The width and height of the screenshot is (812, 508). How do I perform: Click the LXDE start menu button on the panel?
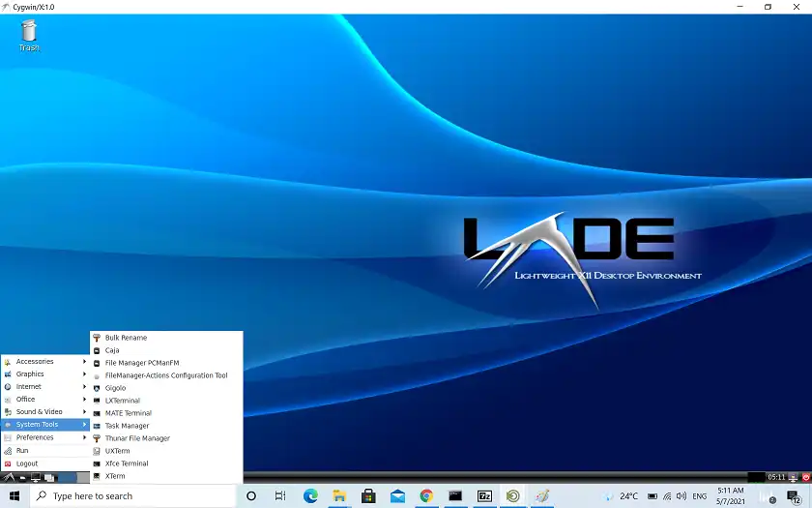9,477
